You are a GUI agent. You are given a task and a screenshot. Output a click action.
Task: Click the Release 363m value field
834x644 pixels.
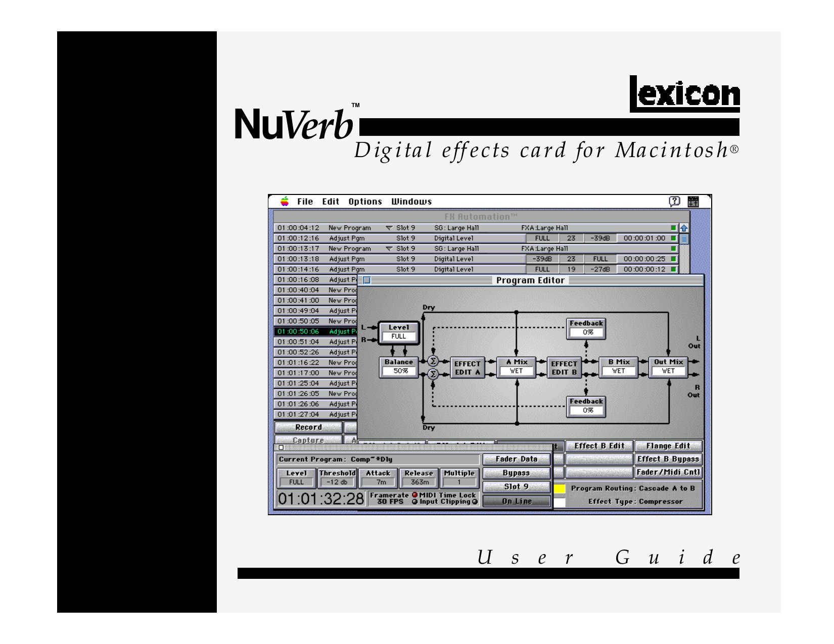coord(419,482)
